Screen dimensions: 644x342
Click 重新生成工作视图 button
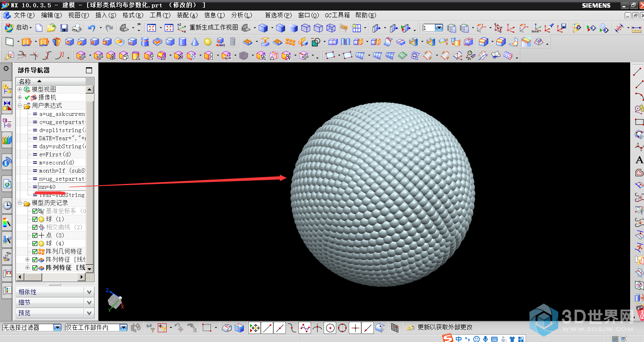click(213, 28)
